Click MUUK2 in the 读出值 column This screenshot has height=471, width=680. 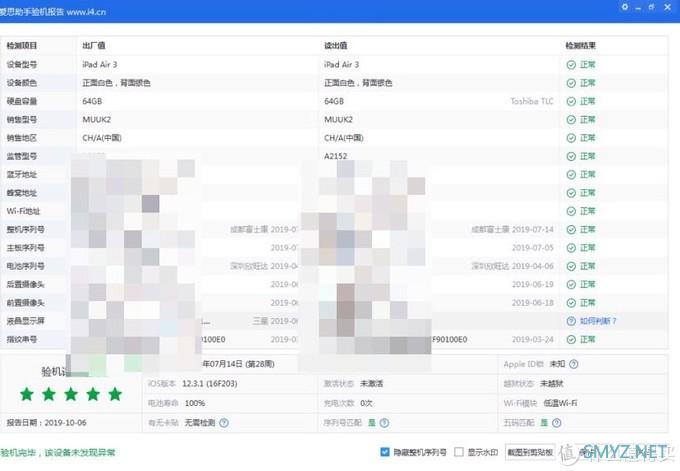tap(338, 119)
